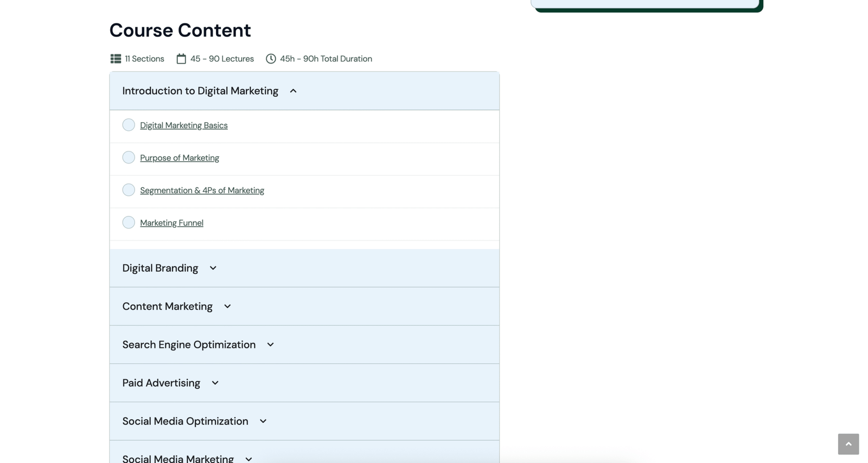
Task: Open the Digital Marketing Basics lesson link
Action: tap(183, 125)
